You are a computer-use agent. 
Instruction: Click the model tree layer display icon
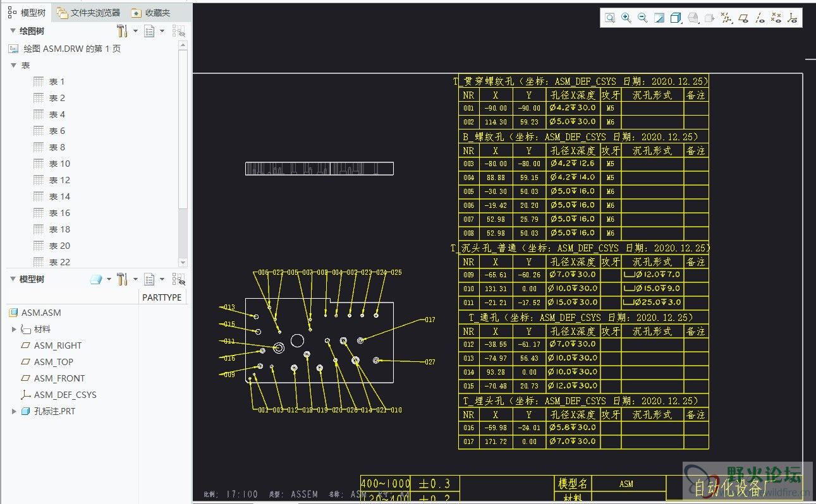click(96, 279)
